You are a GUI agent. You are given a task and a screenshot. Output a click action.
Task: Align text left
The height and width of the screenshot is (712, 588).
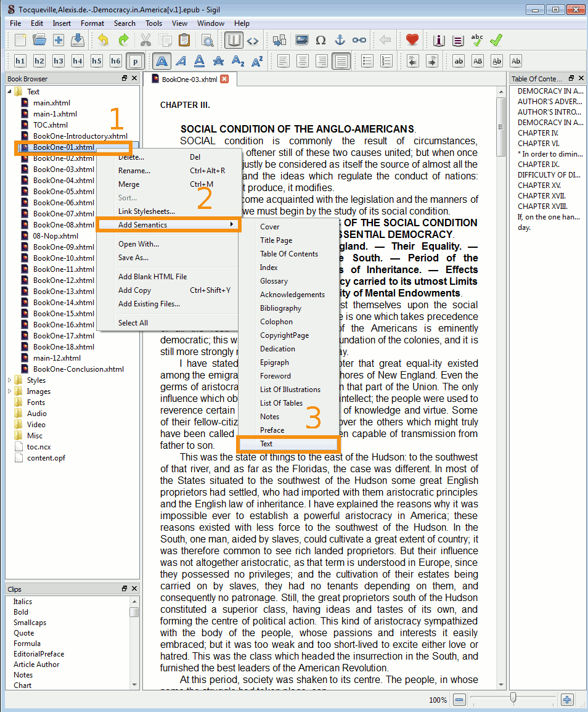coord(284,61)
